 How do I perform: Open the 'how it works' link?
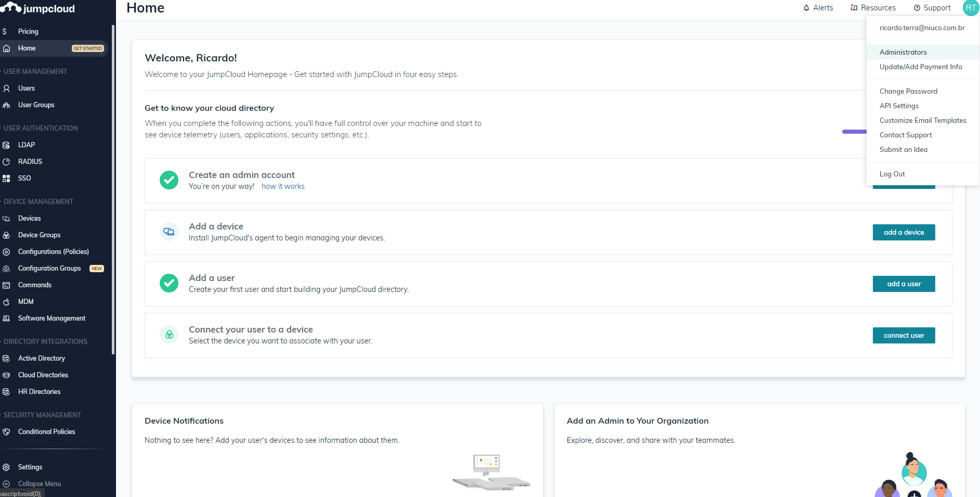tap(283, 186)
